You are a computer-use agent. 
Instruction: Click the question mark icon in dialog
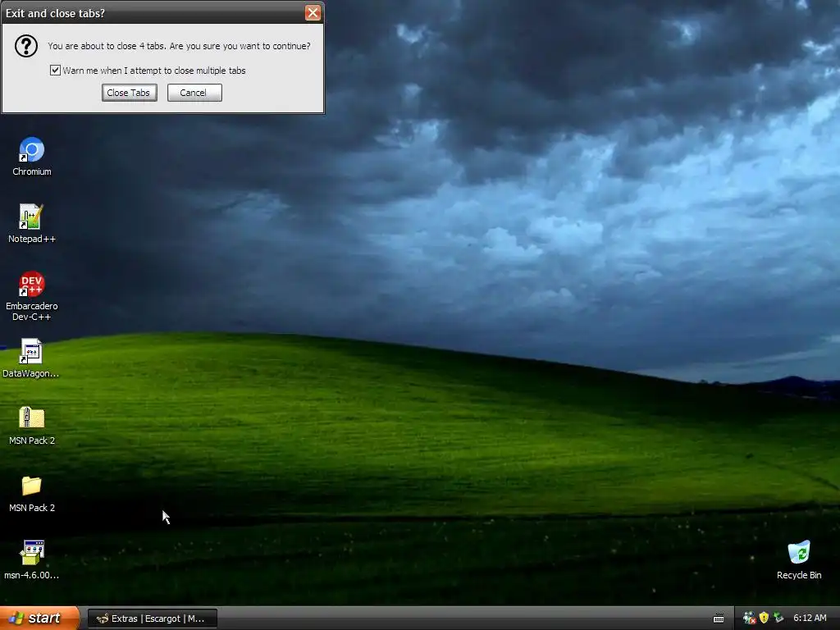point(25,46)
